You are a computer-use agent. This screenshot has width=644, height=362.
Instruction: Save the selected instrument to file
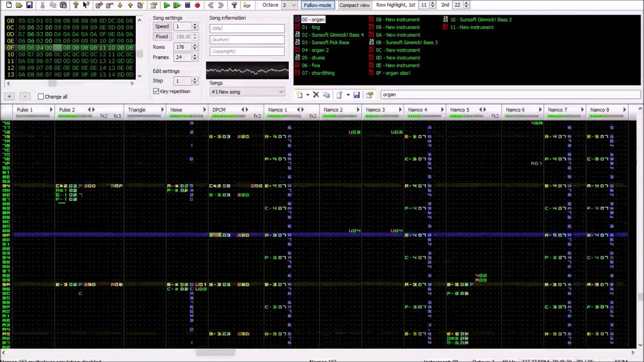tap(356, 95)
